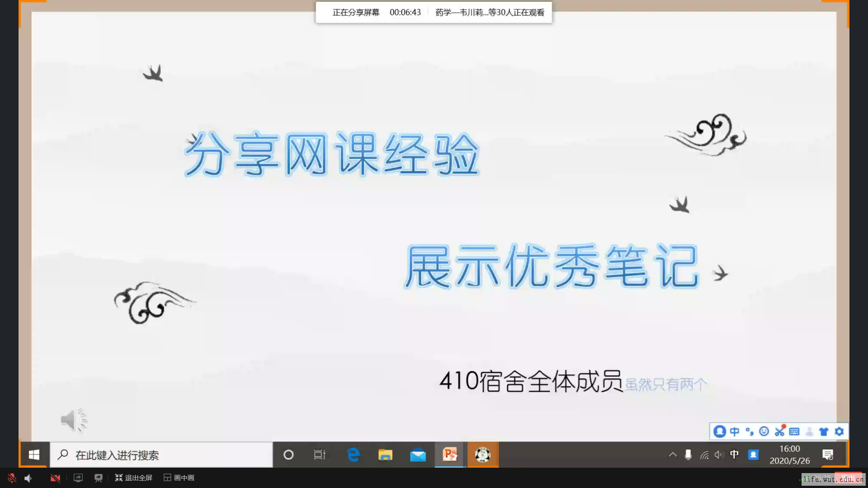Image resolution: width=868 pixels, height=488 pixels.
Task: Switch Chinese/English mode on IME bar
Action: click(735, 432)
